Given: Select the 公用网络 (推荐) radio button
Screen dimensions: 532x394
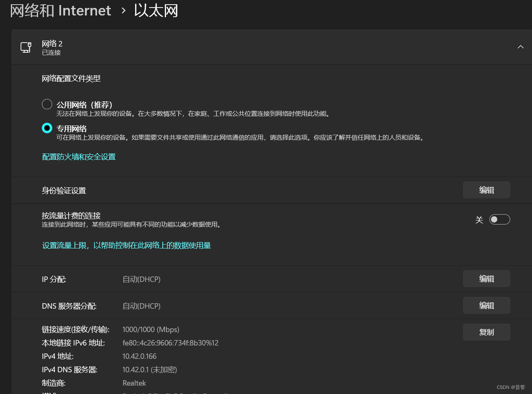Looking at the screenshot, I should point(46,104).
